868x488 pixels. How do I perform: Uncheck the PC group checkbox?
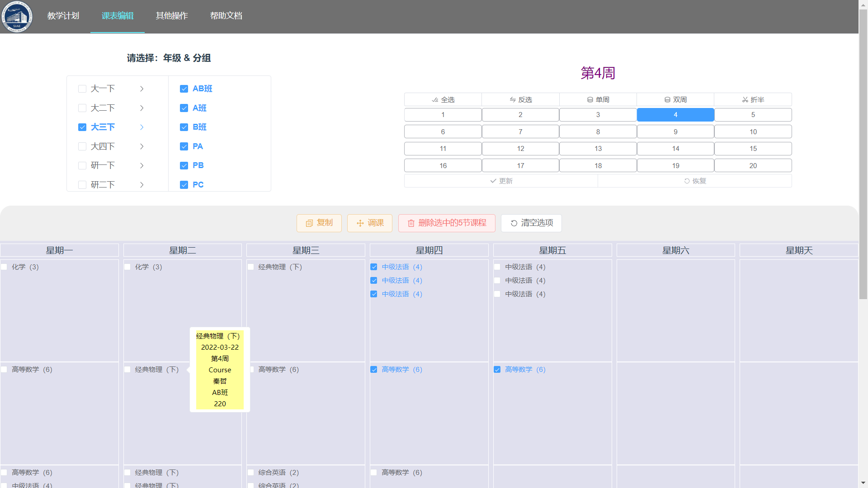pos(184,185)
